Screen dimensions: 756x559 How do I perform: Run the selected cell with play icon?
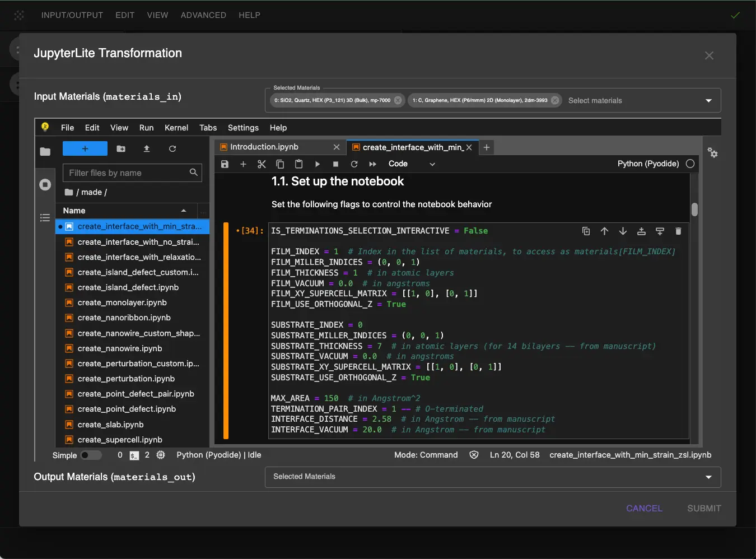317,164
